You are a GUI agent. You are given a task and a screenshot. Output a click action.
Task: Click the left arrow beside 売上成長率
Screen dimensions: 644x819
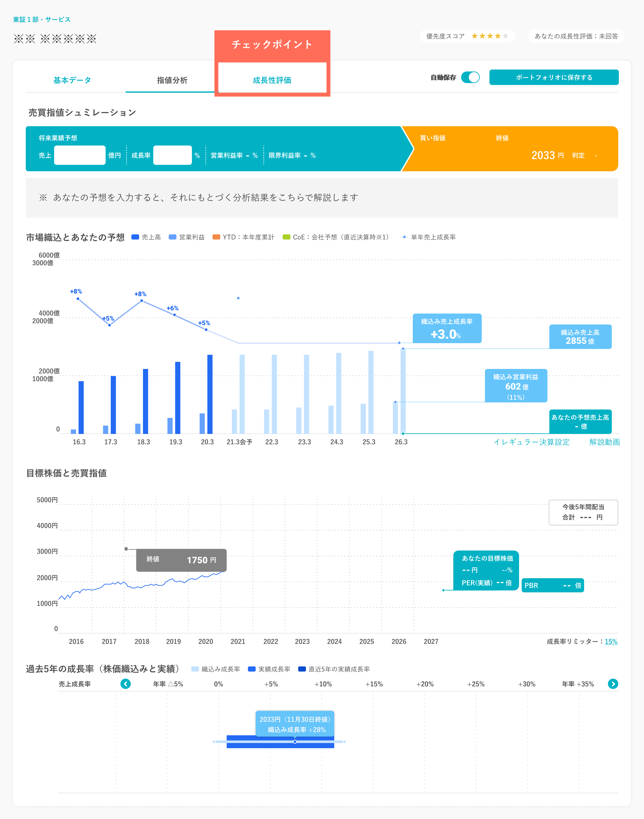(126, 684)
